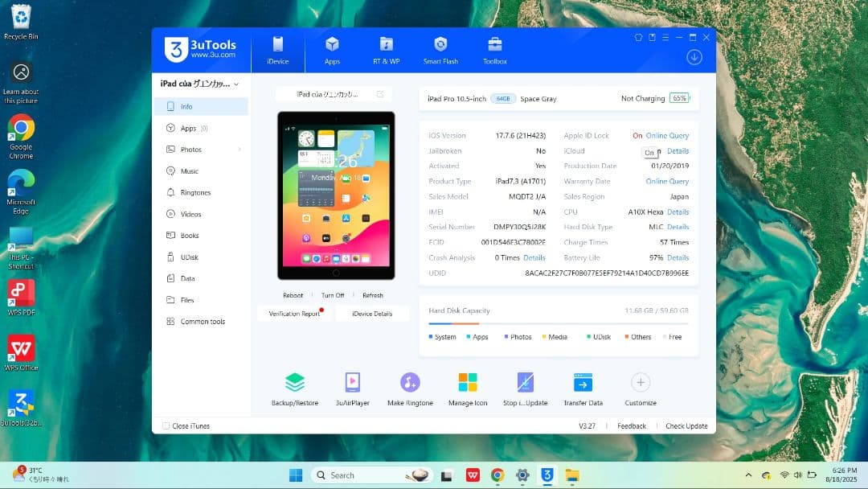Launch 3uAirPlayer

point(352,387)
